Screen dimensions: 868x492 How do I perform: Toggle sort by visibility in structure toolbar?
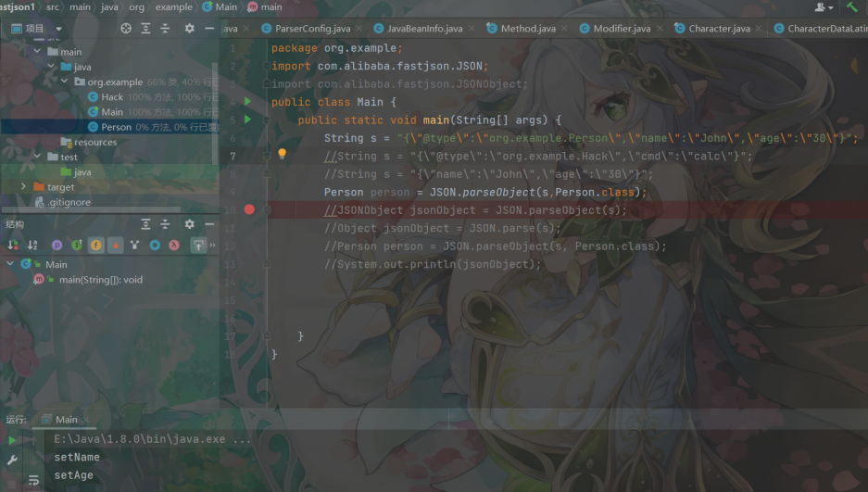(x=13, y=245)
